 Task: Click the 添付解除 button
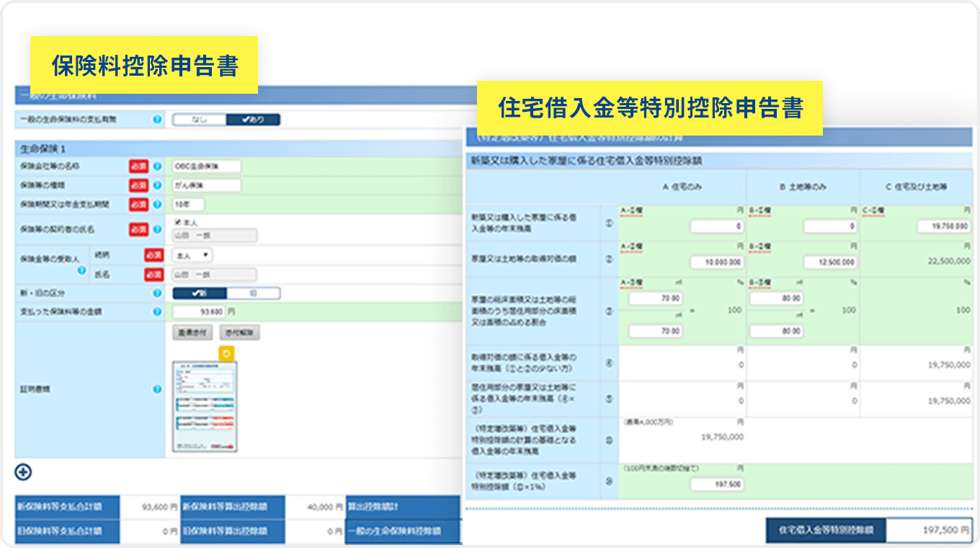[239, 332]
